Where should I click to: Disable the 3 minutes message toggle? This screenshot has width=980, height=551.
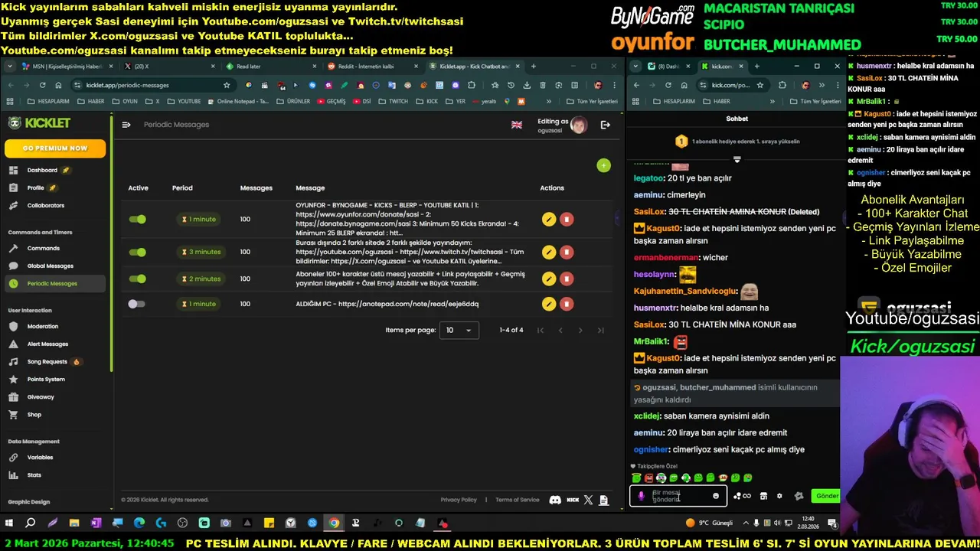pos(137,252)
